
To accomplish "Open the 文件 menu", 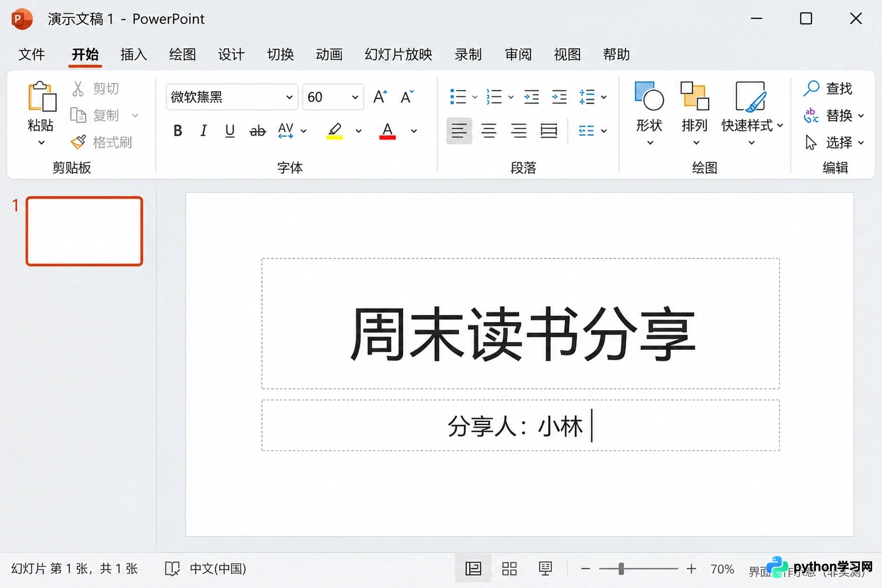I will coord(32,55).
